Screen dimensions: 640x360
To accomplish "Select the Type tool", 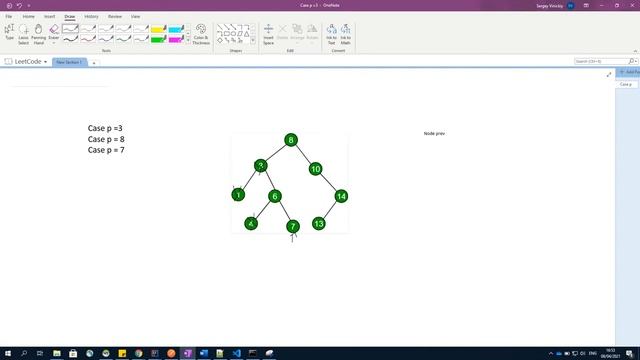I will (9, 33).
